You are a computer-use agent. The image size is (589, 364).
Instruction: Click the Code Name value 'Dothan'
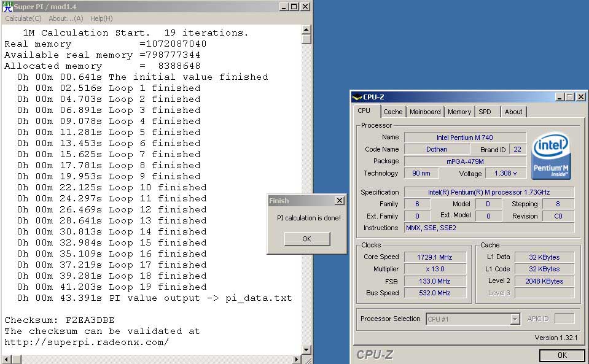click(x=437, y=149)
